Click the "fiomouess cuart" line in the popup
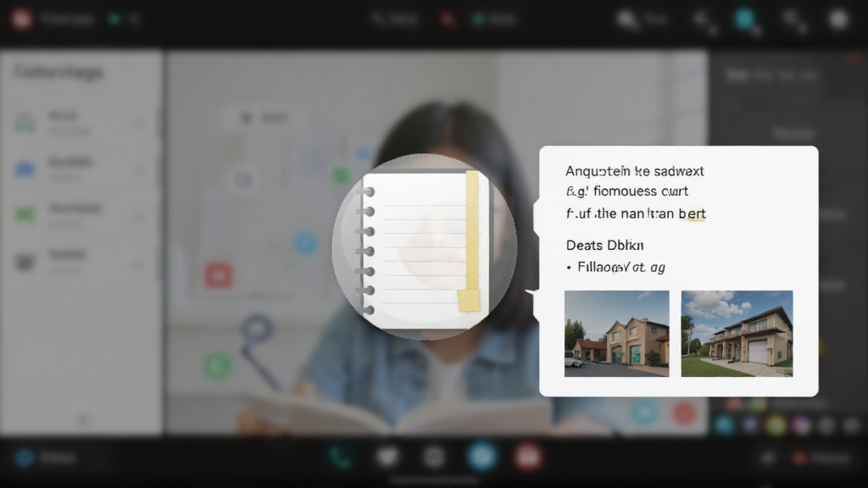This screenshot has width=868, height=488. [627, 191]
